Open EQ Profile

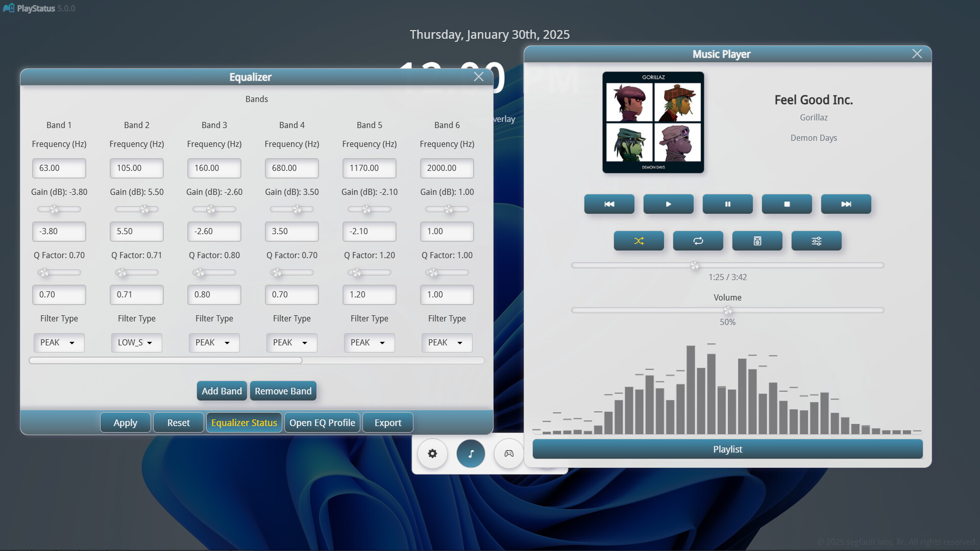[x=322, y=422]
